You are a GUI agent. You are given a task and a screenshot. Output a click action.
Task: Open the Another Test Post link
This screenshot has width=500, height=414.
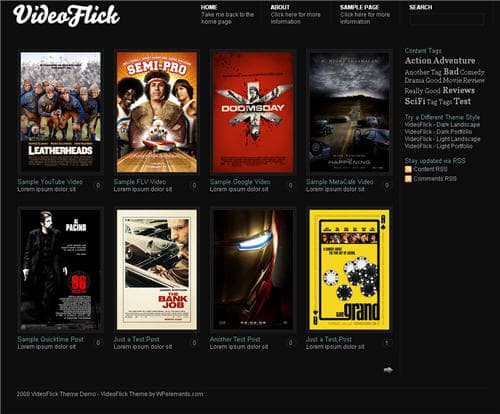(235, 339)
